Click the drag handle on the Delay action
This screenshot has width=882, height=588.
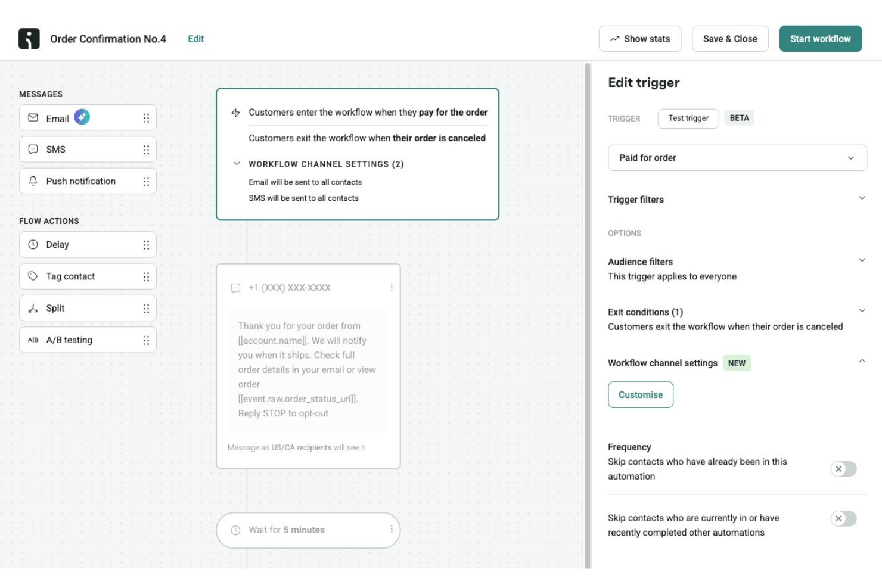click(146, 245)
